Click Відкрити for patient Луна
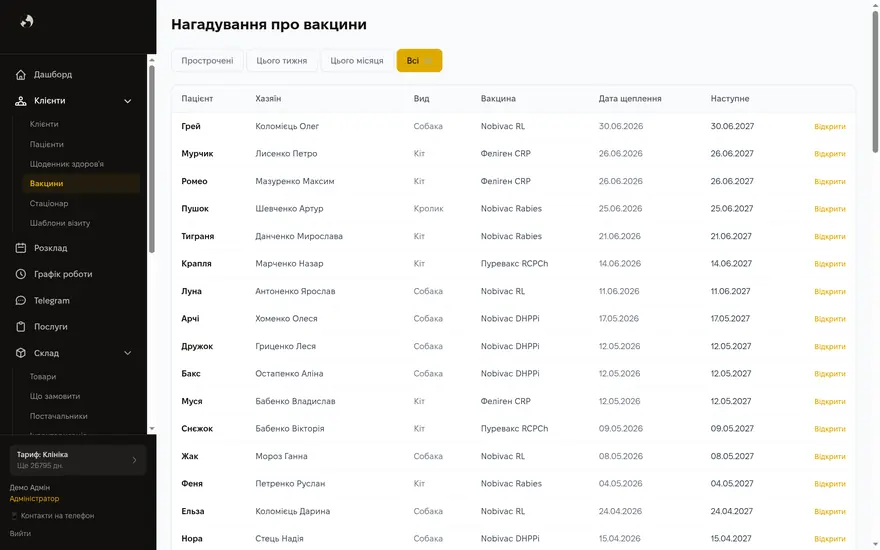Viewport: 880px width, 550px height. 829,291
